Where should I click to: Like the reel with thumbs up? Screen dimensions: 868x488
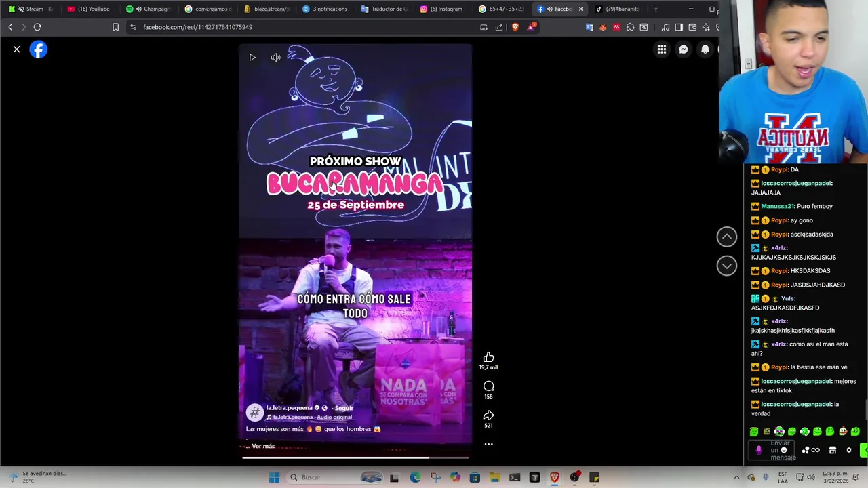click(488, 357)
